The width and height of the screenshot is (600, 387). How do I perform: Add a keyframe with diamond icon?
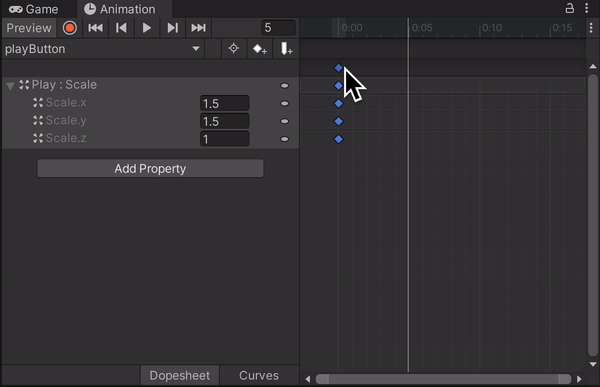pyautogui.click(x=259, y=49)
